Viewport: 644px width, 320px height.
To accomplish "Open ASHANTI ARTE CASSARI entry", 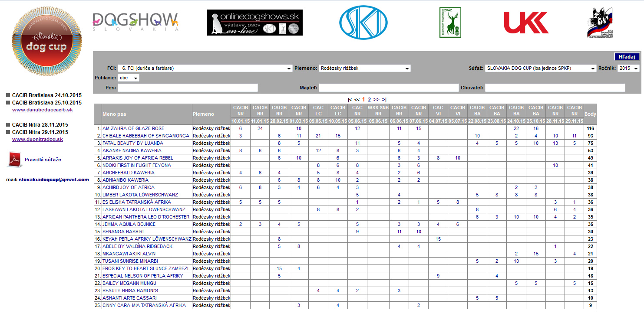I will (x=130, y=298).
